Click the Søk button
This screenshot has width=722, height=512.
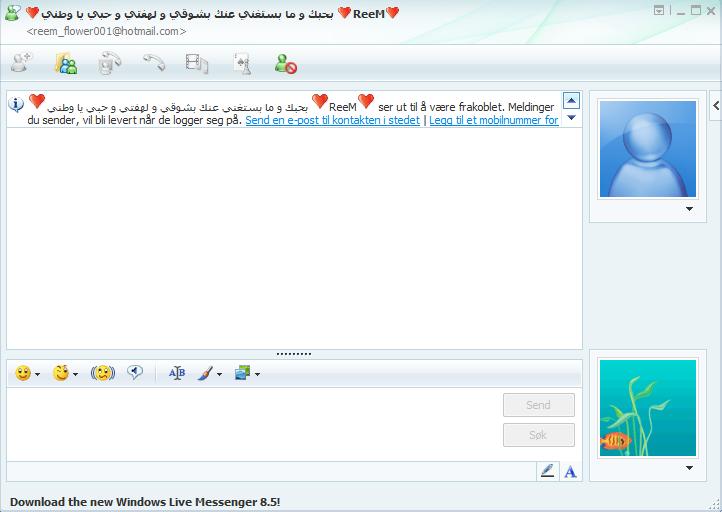pos(539,435)
